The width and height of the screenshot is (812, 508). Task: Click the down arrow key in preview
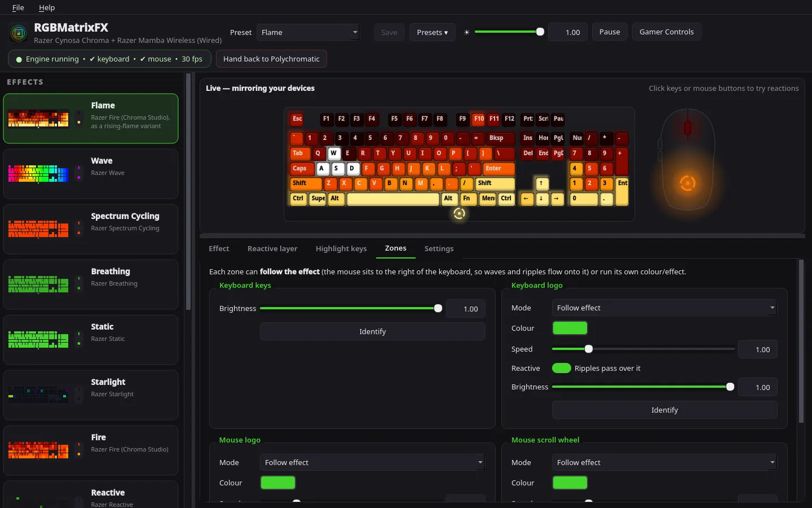[x=541, y=199]
